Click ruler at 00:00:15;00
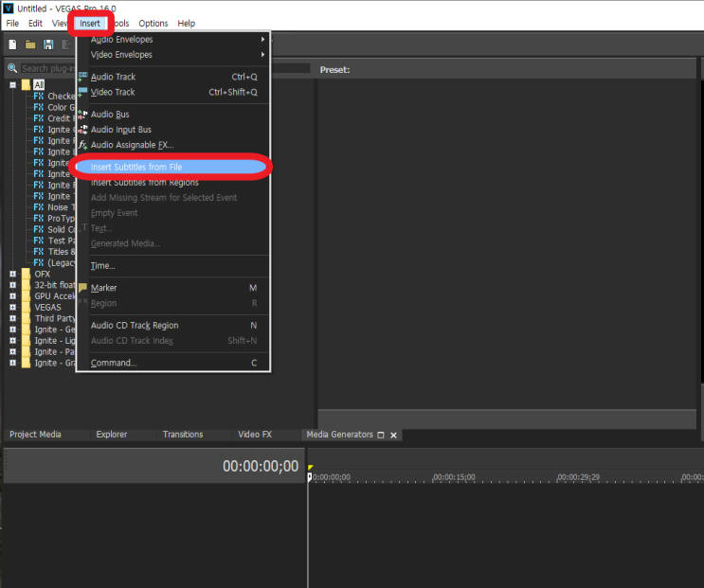Viewport: 704px width, 588px height. click(x=454, y=477)
